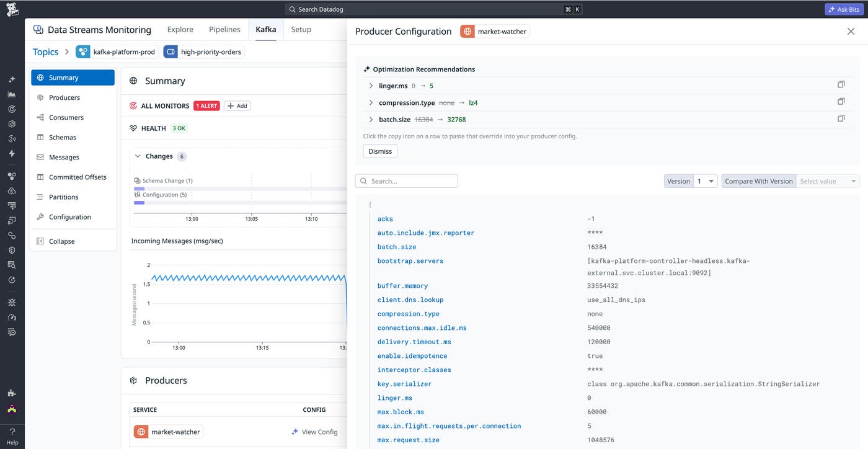Image resolution: width=868 pixels, height=449 pixels.
Task: Select the max.request.size config key
Action: (x=409, y=440)
